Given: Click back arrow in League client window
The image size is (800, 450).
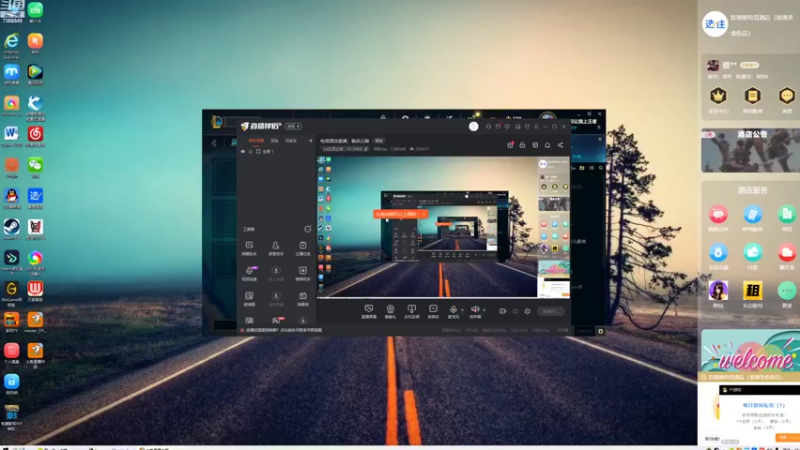Looking at the screenshot, I should pos(214,143).
